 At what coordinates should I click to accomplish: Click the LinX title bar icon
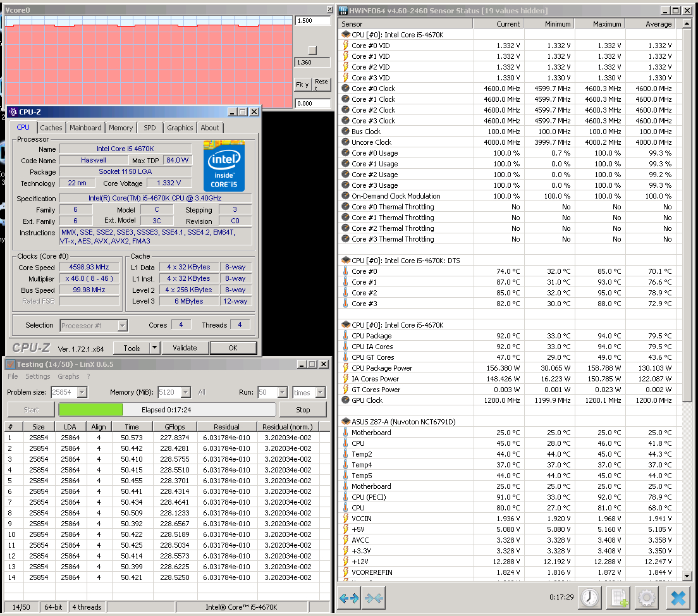(x=11, y=364)
